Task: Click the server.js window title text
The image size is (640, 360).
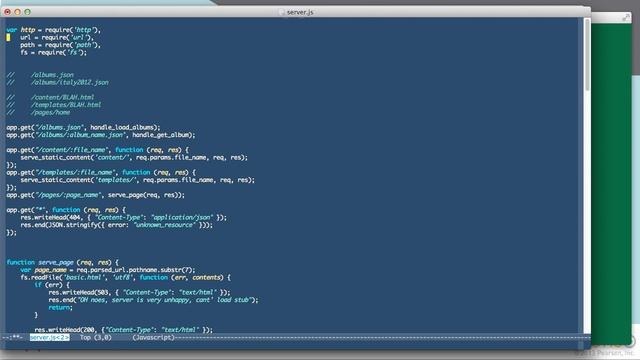Action: pos(300,12)
